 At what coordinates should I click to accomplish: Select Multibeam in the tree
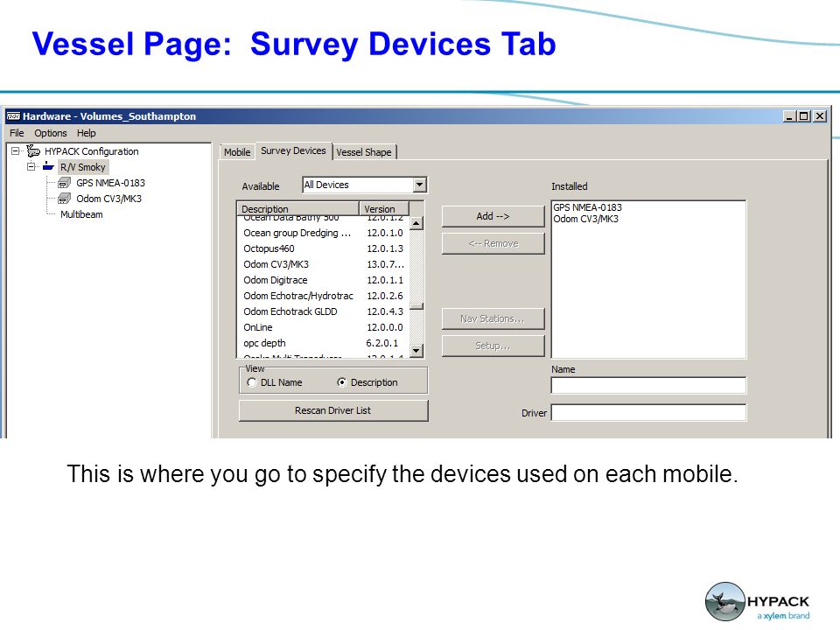tap(81, 214)
